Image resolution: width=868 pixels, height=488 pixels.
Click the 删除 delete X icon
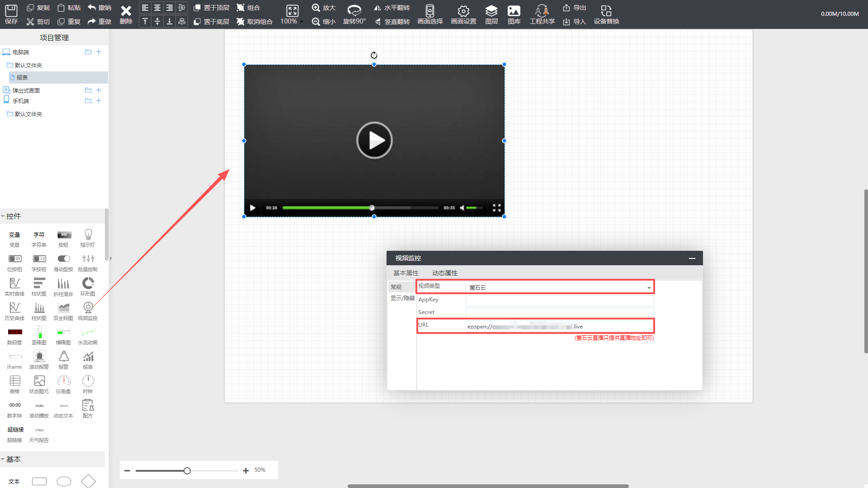(x=126, y=11)
